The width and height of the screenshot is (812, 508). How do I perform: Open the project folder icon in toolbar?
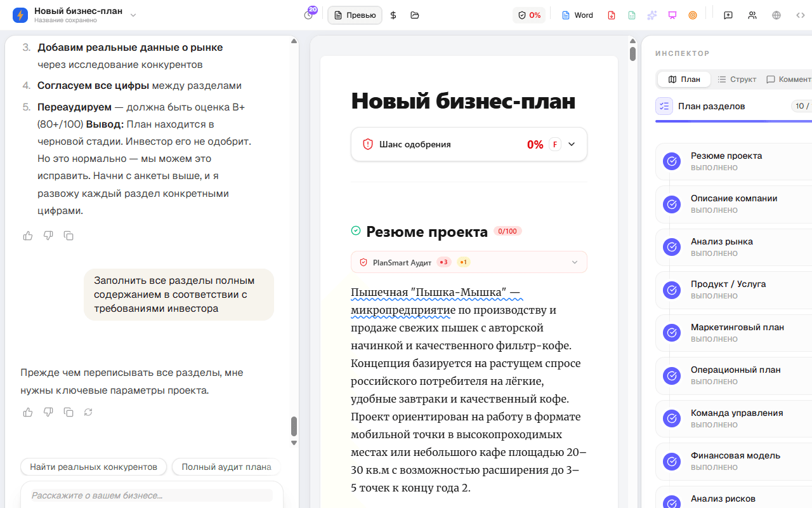[x=414, y=15]
